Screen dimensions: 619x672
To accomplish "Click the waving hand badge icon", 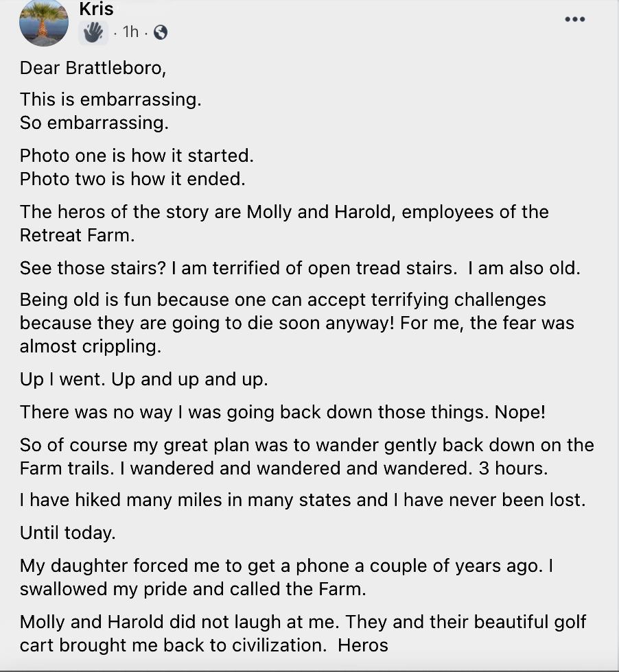I will pyautogui.click(x=93, y=32).
